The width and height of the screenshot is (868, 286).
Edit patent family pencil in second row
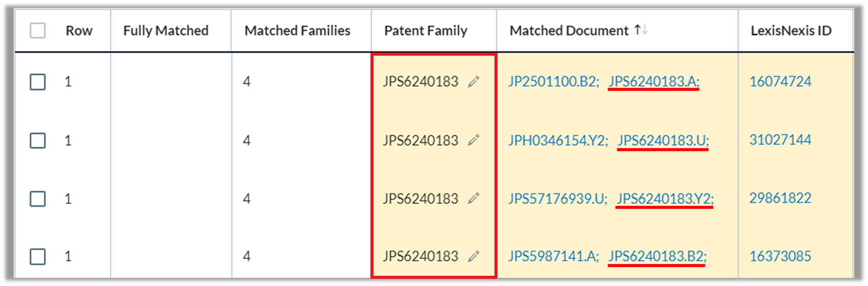point(474,140)
